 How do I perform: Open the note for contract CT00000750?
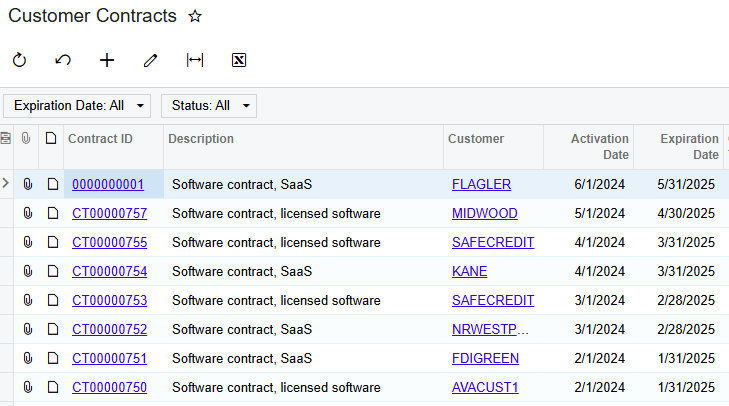[53, 387]
